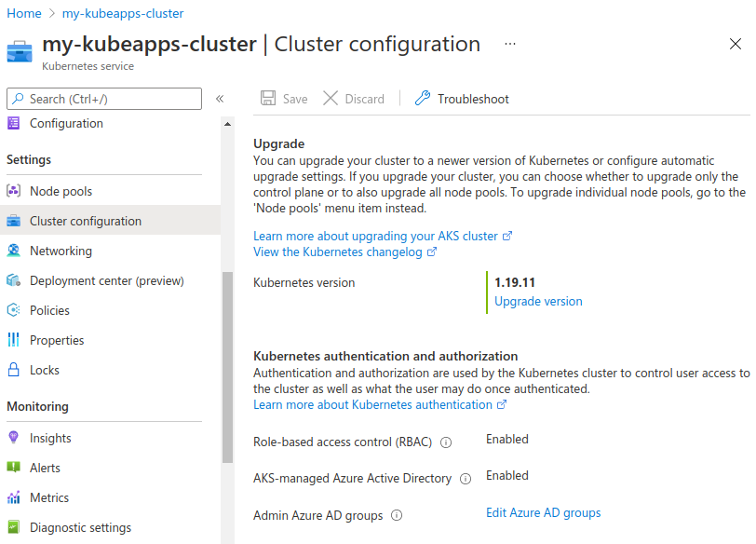Screen dimensions: 756x544
Task: Navigate to Home via breadcrumb
Action: [23, 13]
